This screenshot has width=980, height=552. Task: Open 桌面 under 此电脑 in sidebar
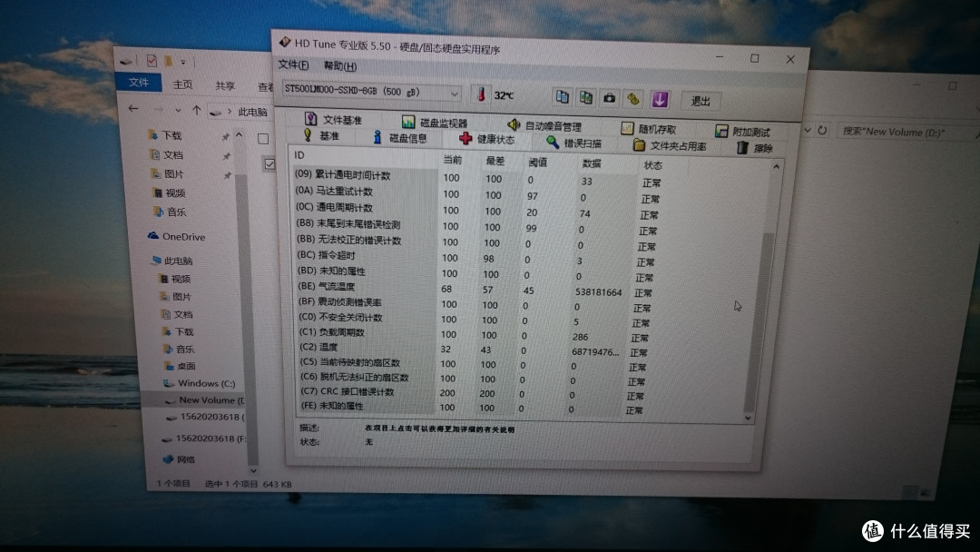pyautogui.click(x=180, y=366)
